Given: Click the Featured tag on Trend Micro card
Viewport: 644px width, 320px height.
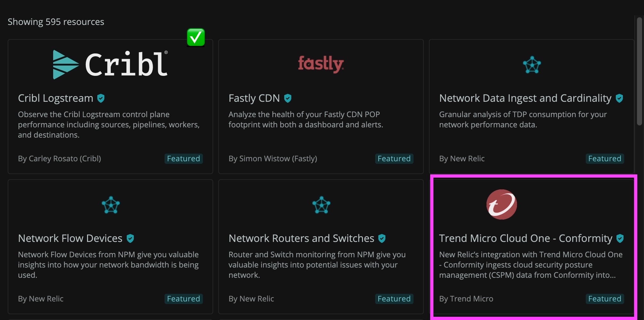Looking at the screenshot, I should coord(604,299).
